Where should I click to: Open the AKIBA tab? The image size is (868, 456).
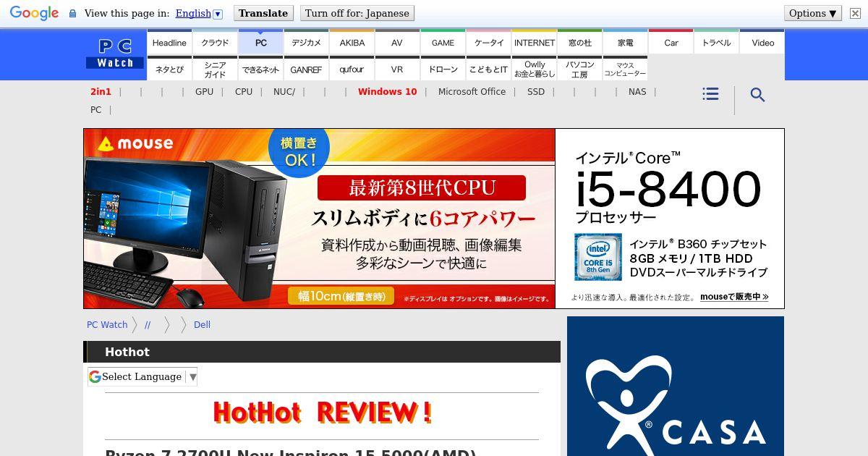click(x=352, y=42)
